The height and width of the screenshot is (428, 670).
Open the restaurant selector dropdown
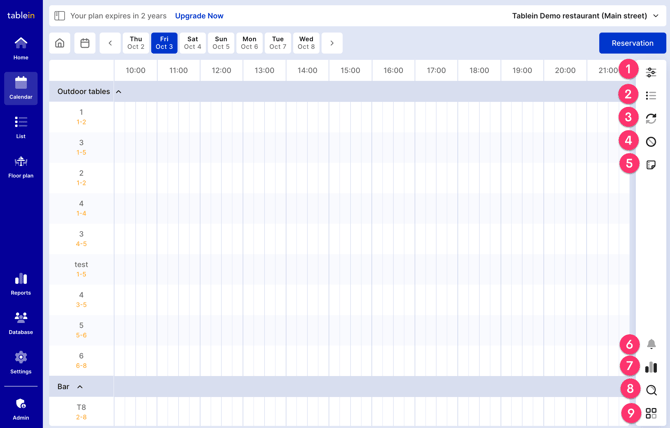(656, 16)
